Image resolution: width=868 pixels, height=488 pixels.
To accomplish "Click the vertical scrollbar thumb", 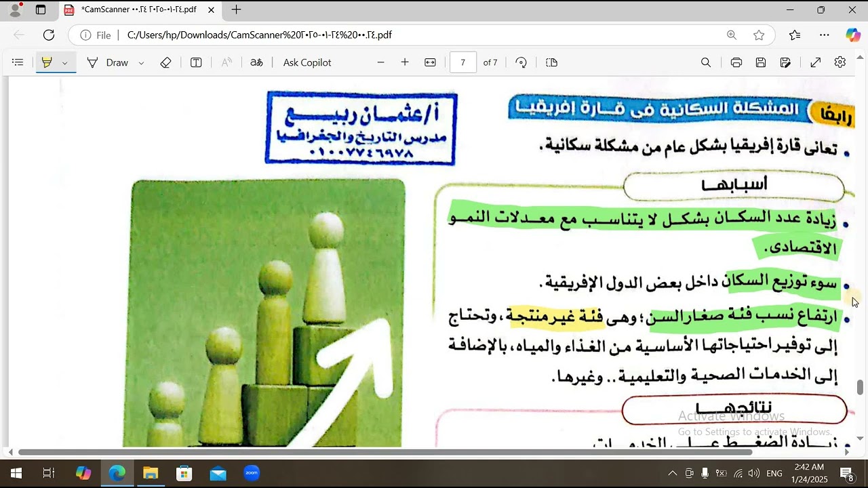I will pos(861,387).
